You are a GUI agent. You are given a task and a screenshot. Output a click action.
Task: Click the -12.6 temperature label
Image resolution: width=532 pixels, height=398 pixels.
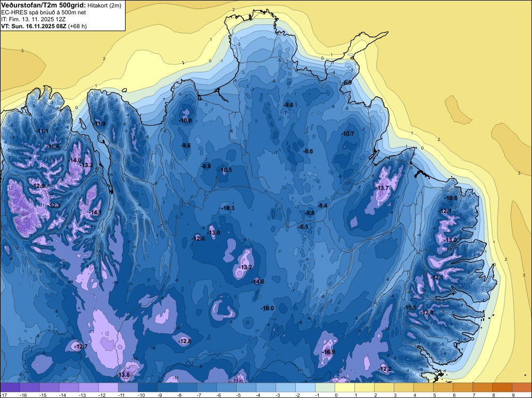click(198, 238)
